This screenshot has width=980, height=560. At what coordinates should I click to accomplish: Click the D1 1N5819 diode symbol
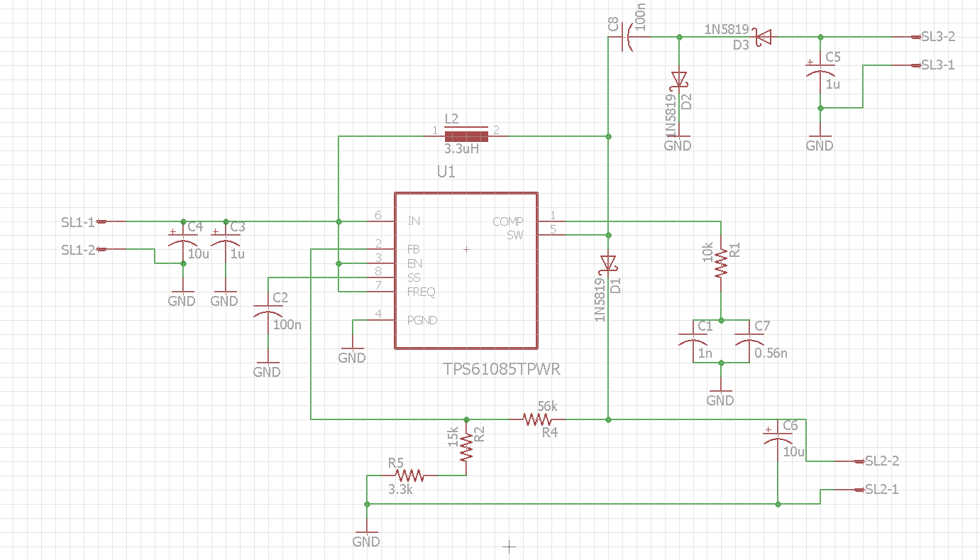[608, 263]
